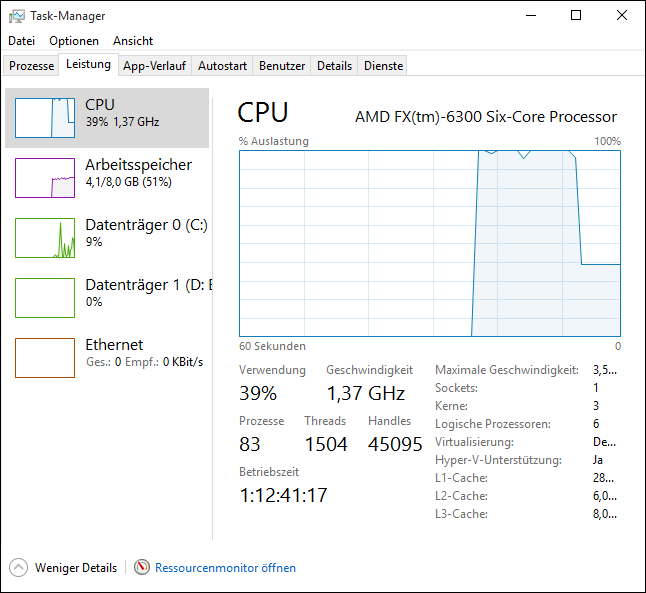The height and width of the screenshot is (593, 646).
Task: Select Datenträger 0 (C:) graph thumbnail
Action: pos(45,238)
